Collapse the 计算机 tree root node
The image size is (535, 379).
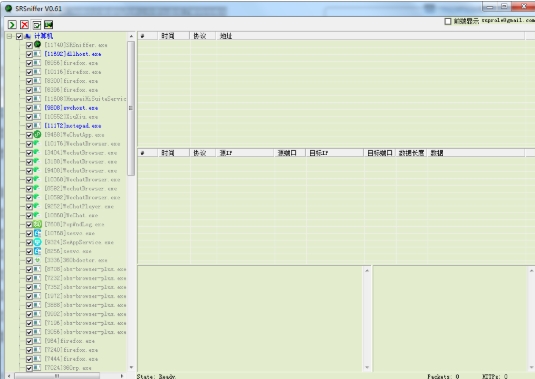[10, 36]
